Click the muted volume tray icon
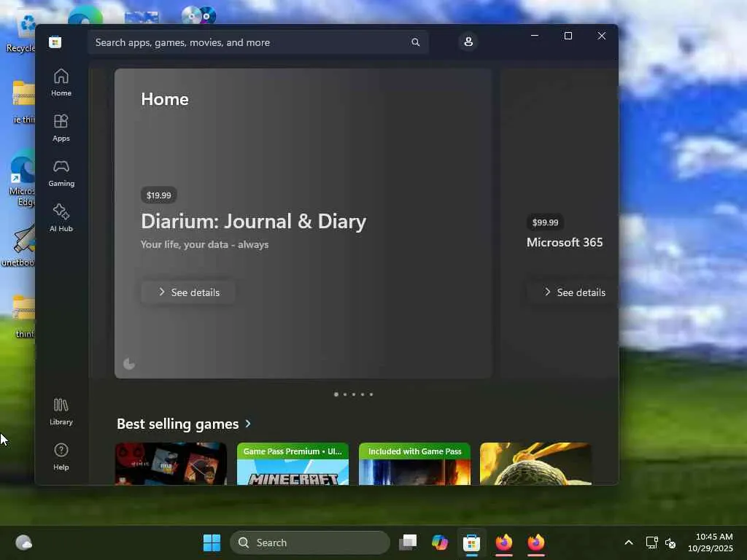The image size is (747, 560). coord(670,542)
